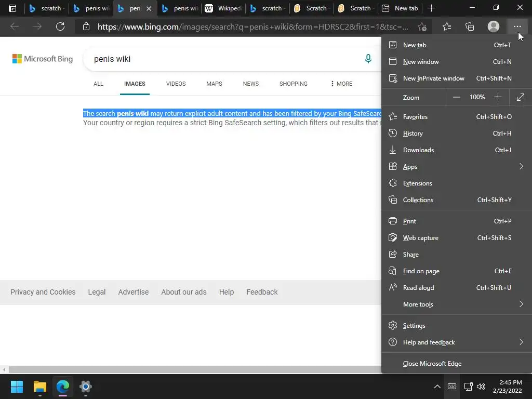Viewport: 532px width, 399px height.
Task: Open New InPrivate window
Action: point(456,78)
